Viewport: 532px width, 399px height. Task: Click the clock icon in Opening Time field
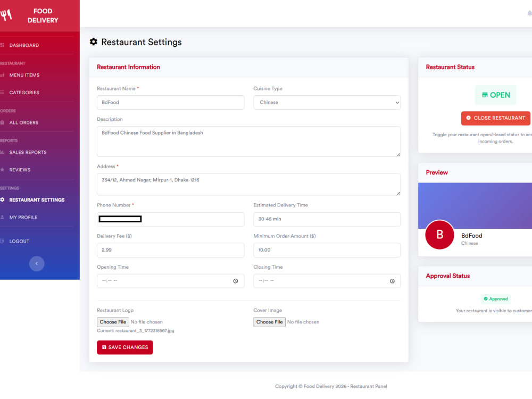coord(236,281)
